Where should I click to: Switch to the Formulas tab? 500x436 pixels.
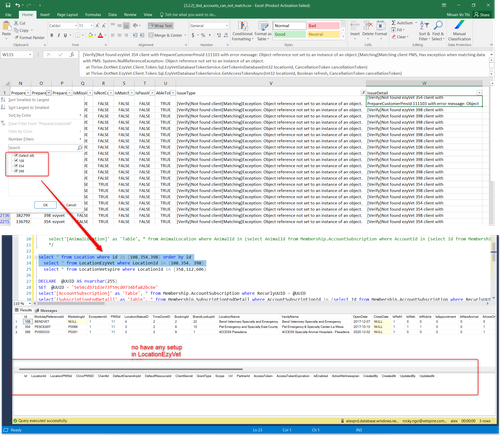point(93,15)
